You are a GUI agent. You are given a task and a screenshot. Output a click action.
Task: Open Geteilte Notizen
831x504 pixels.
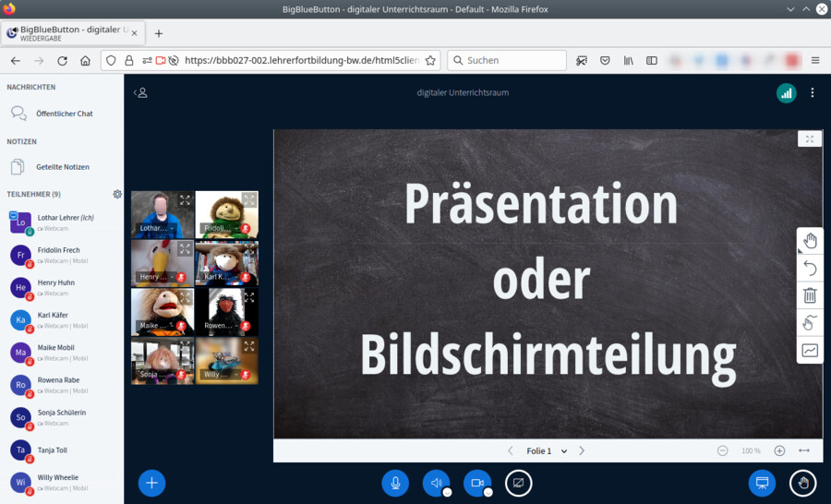[62, 167]
